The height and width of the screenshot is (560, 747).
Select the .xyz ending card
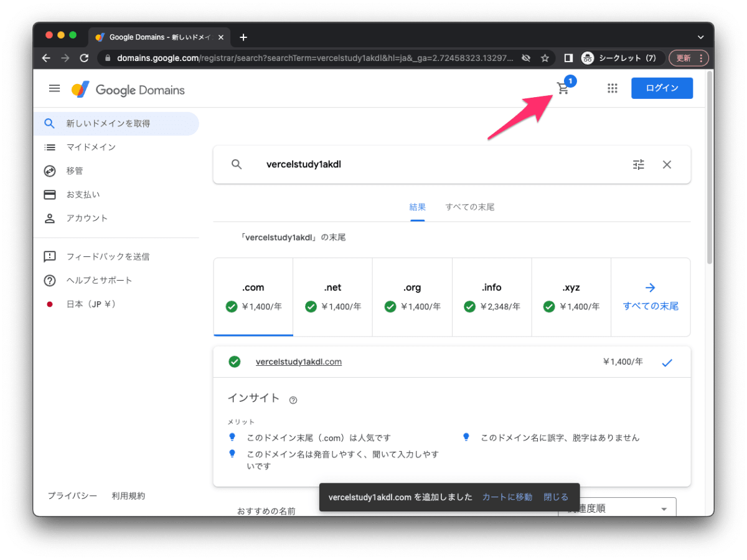click(x=571, y=297)
